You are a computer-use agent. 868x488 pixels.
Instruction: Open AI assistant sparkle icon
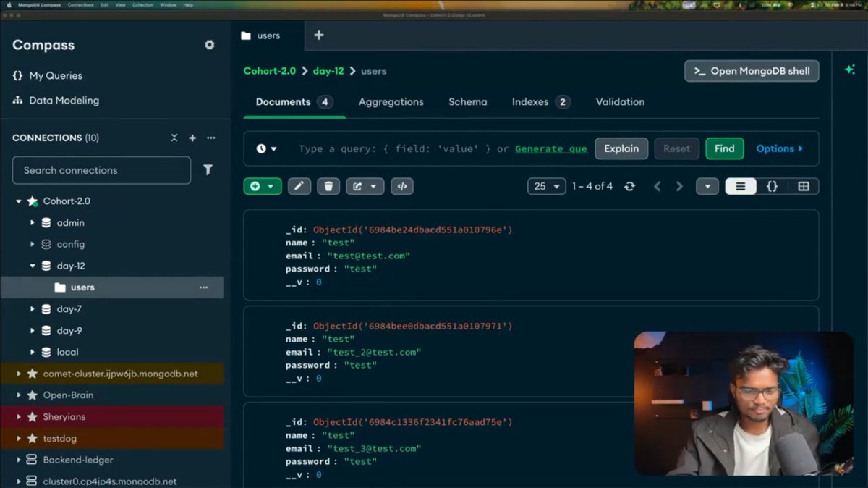point(849,70)
